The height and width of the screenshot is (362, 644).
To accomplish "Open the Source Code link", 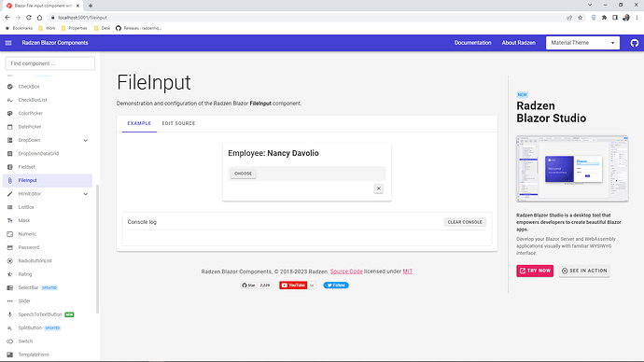I will 346,271.
